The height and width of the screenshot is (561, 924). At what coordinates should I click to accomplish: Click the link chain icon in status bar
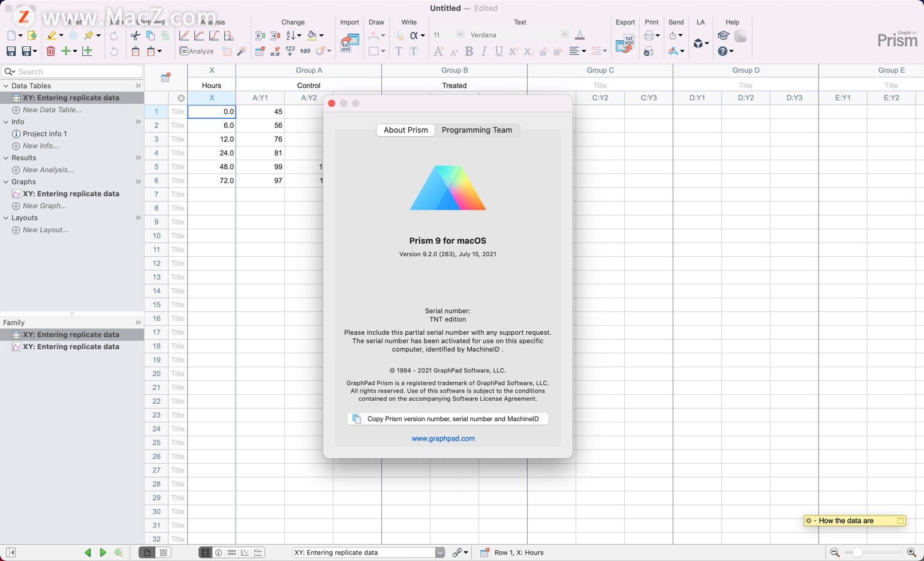tap(457, 553)
